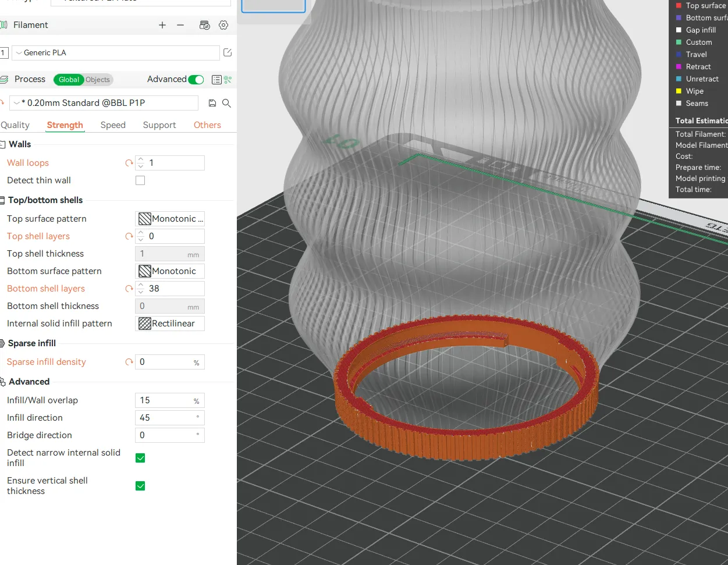Save the process preset icon
The width and height of the screenshot is (728, 565).
tap(212, 103)
